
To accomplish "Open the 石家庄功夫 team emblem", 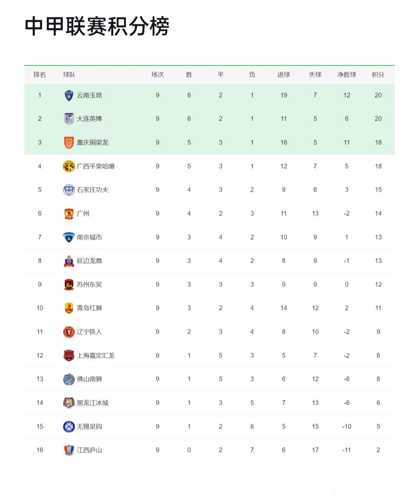I will tap(69, 190).
